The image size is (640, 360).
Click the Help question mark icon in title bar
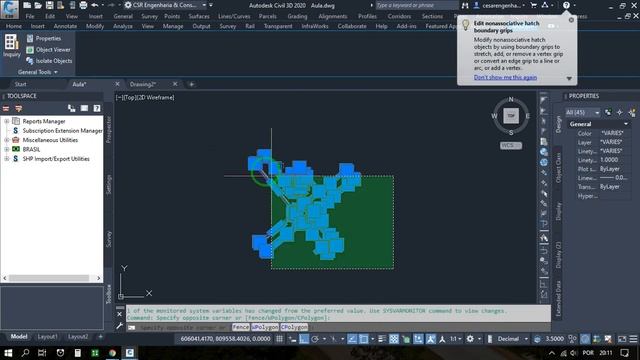coord(566,5)
